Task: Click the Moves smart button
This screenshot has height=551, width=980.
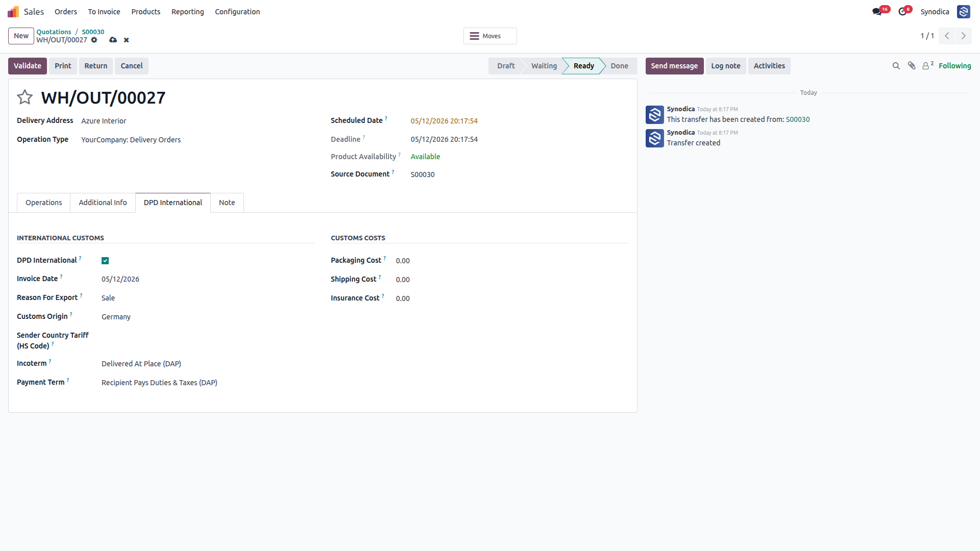Action: pyautogui.click(x=490, y=36)
